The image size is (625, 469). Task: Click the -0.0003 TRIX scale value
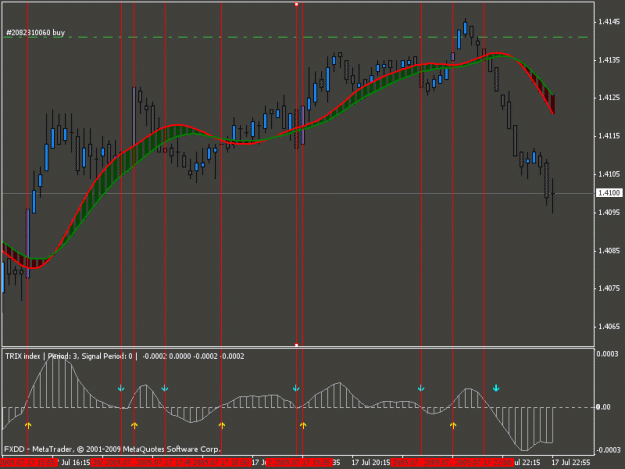608,450
